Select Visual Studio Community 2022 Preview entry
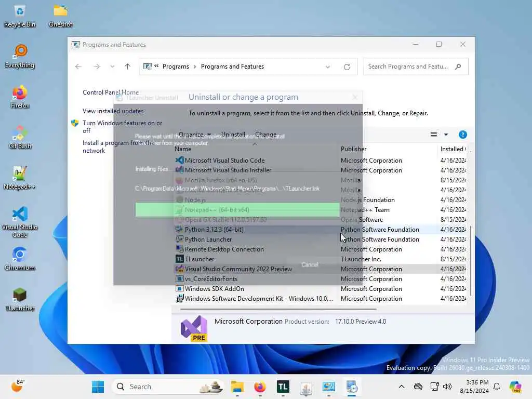Screen dimensions: 532x399 [238, 269]
